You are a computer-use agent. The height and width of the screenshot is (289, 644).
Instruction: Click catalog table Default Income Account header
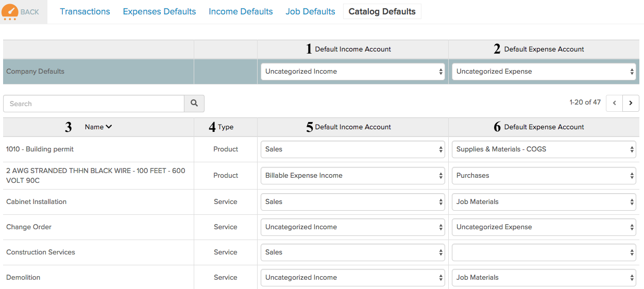tap(353, 127)
